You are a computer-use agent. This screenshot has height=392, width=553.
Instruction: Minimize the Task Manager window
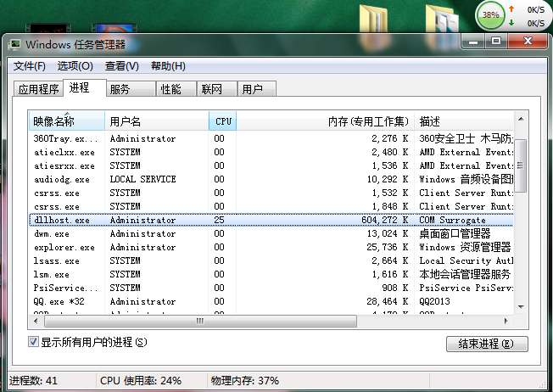click(x=473, y=40)
